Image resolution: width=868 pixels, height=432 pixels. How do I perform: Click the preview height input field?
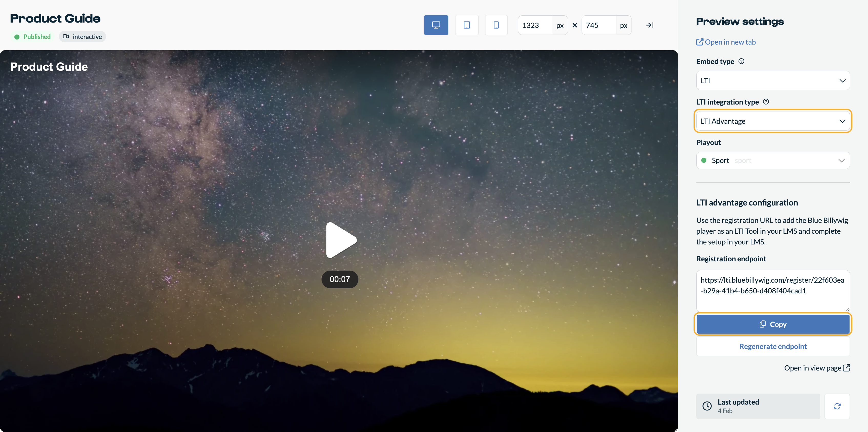pos(598,25)
